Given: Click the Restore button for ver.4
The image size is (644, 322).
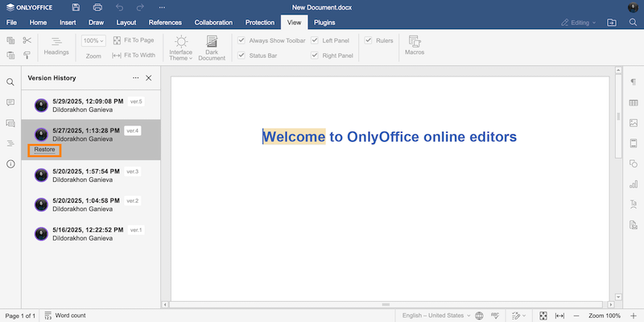Looking at the screenshot, I should coord(44,150).
